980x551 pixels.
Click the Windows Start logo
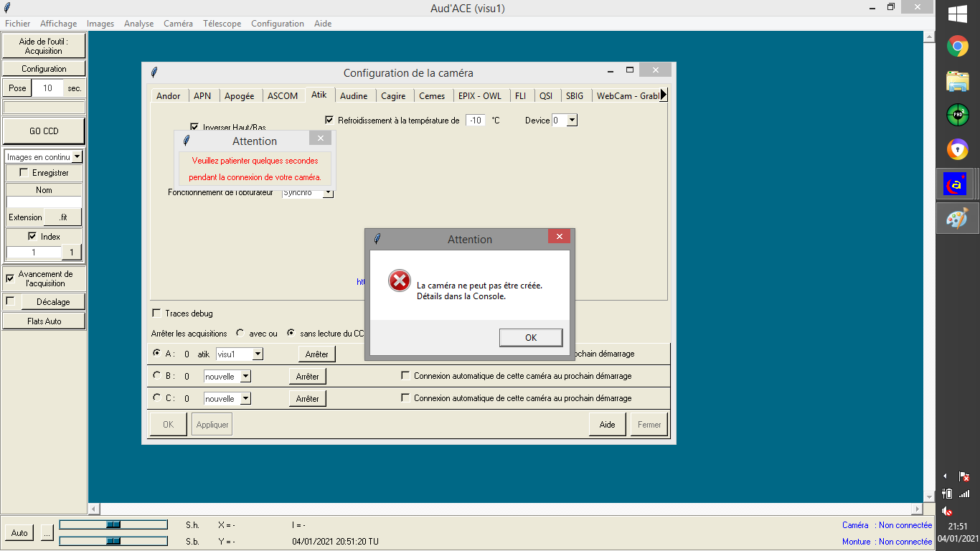pyautogui.click(x=958, y=14)
